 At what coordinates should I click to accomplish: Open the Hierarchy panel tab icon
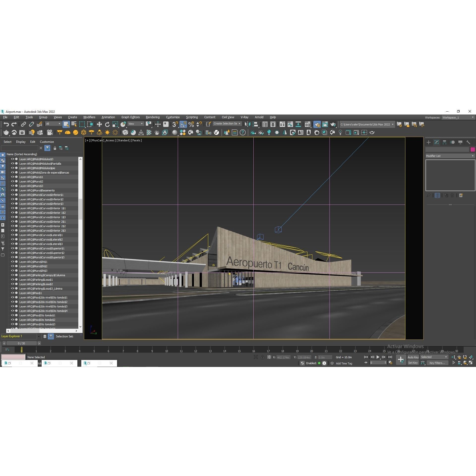point(445,142)
